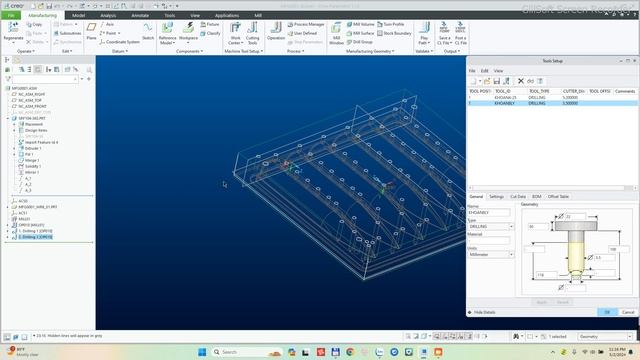
Task: Expand the OP010 node in model tree
Action: pyautogui.click(x=8, y=225)
